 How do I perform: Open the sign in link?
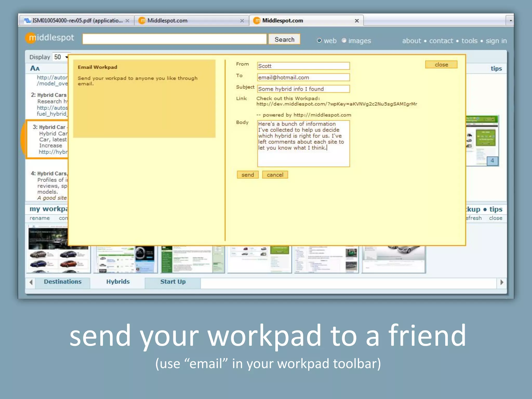pyautogui.click(x=496, y=41)
